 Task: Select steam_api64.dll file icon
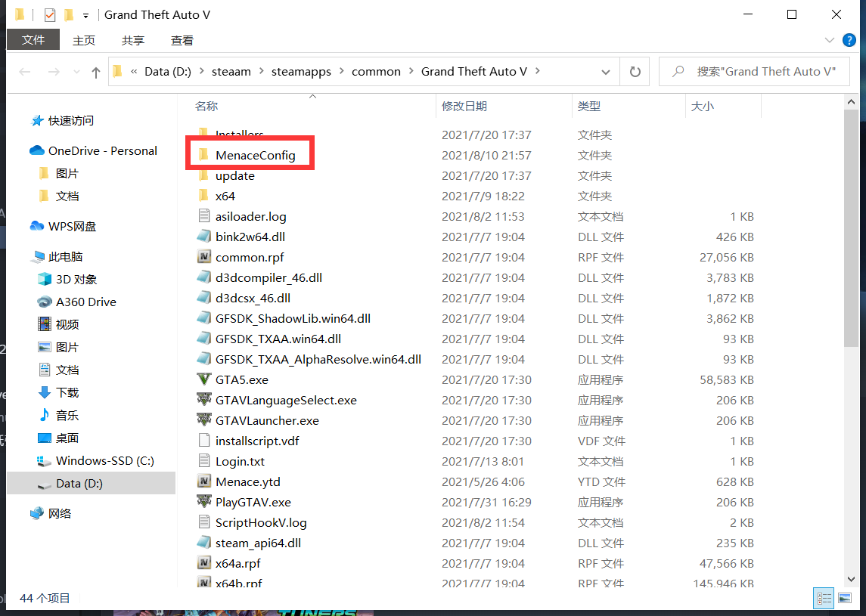point(203,543)
